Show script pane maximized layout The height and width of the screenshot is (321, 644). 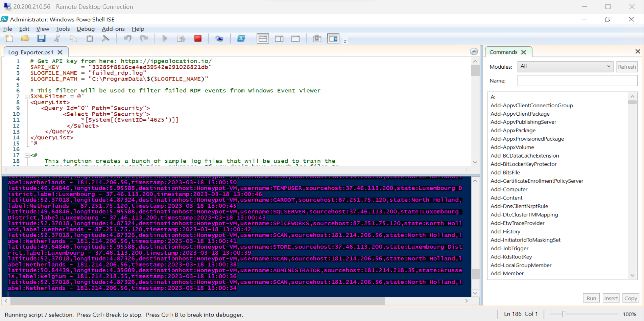point(295,39)
